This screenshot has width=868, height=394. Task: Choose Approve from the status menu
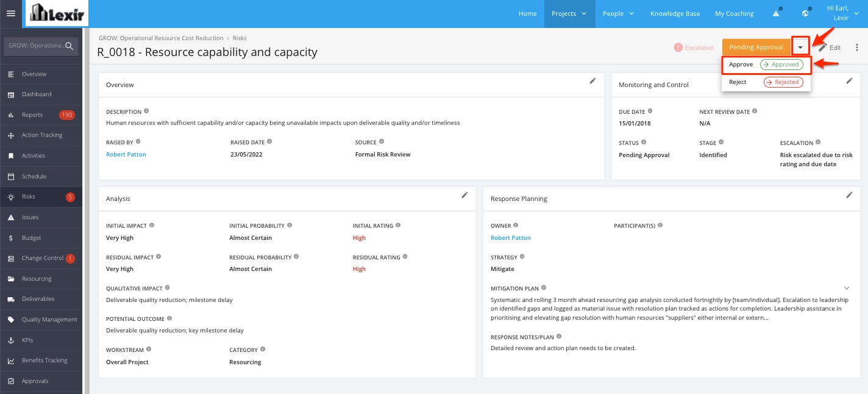click(766, 65)
